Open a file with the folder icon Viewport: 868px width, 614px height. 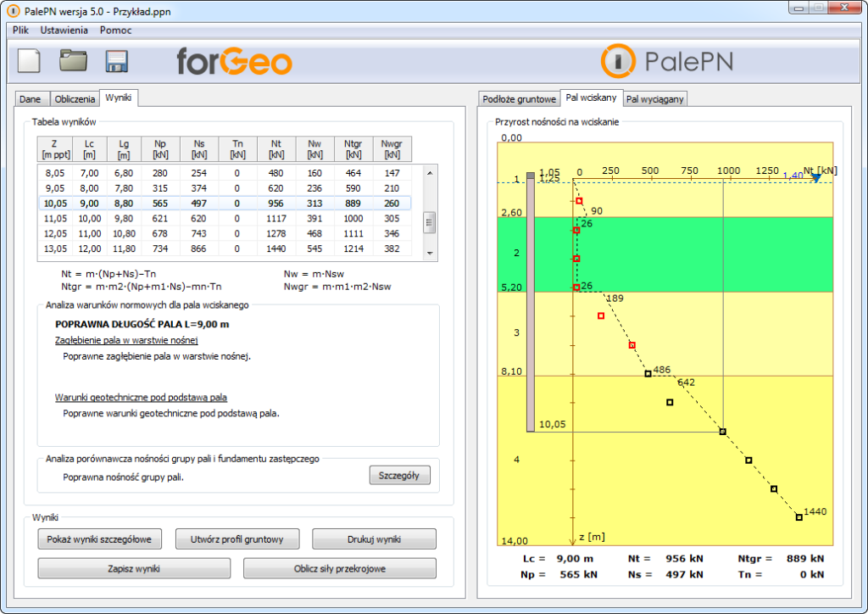pos(73,61)
